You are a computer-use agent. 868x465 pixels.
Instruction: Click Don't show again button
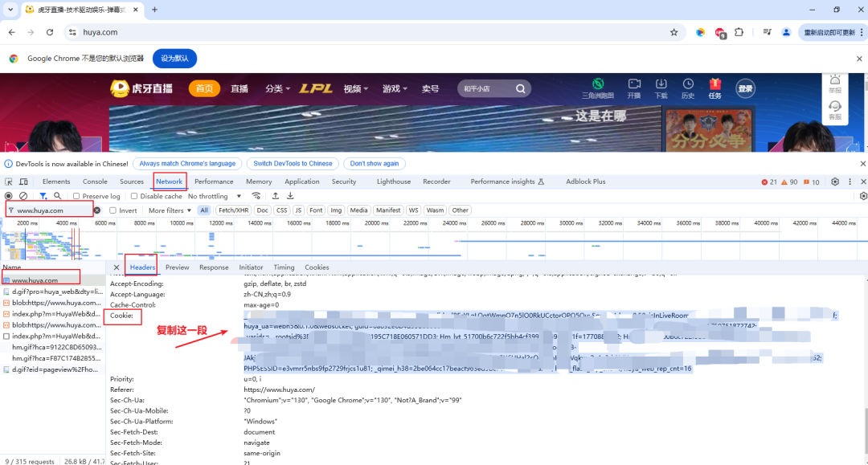(375, 164)
